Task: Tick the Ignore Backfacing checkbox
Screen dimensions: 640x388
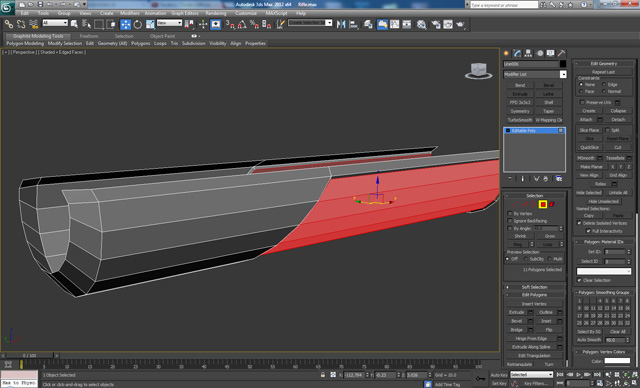Action: (x=510, y=221)
